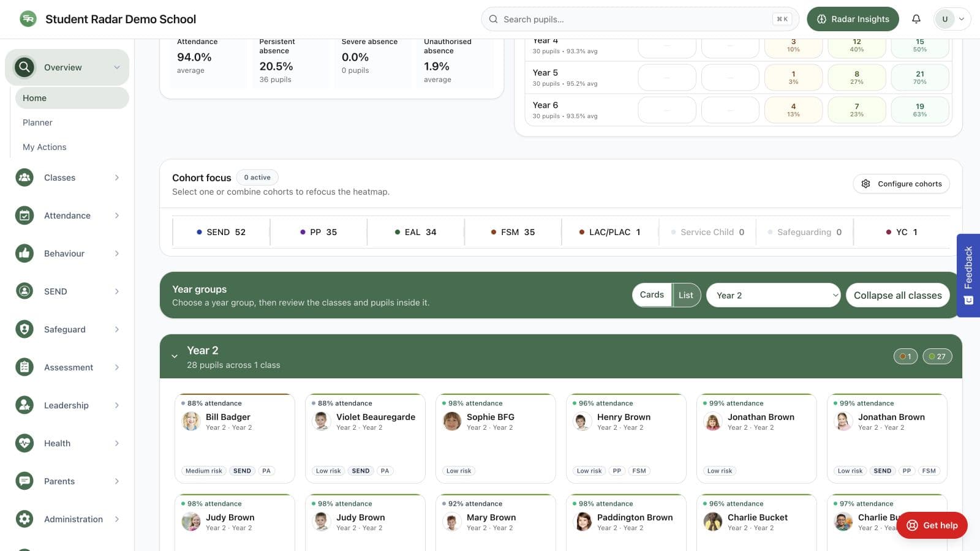Expand the Classes submenu chevron
The width and height of the screenshot is (980, 551).
[117, 178]
